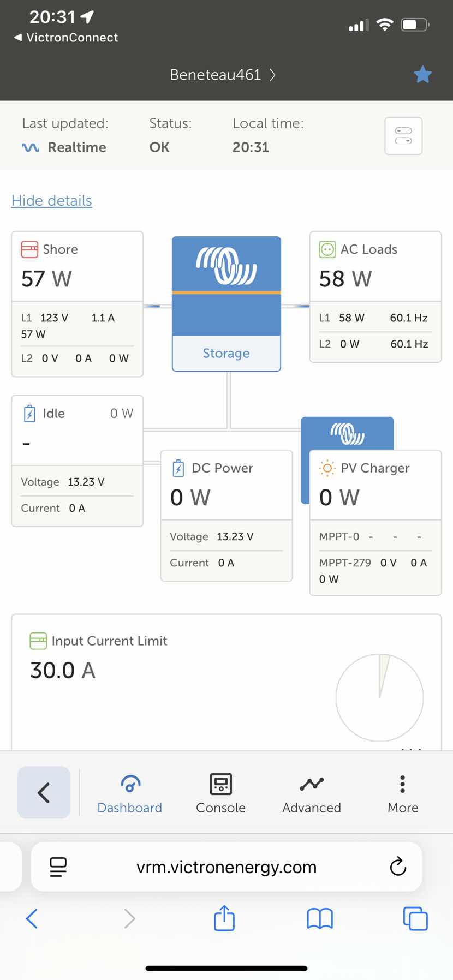Collapse the sidebar with back chevron button
This screenshot has width=453, height=980.
point(44,792)
